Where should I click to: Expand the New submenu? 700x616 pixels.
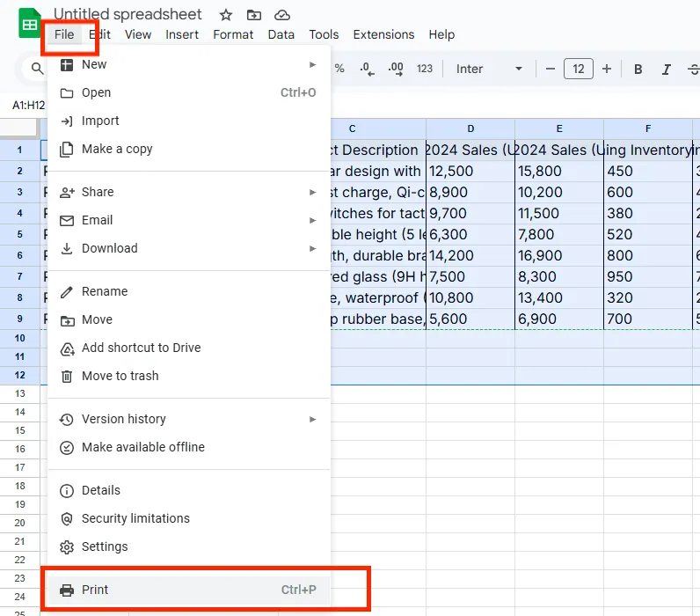click(312, 64)
